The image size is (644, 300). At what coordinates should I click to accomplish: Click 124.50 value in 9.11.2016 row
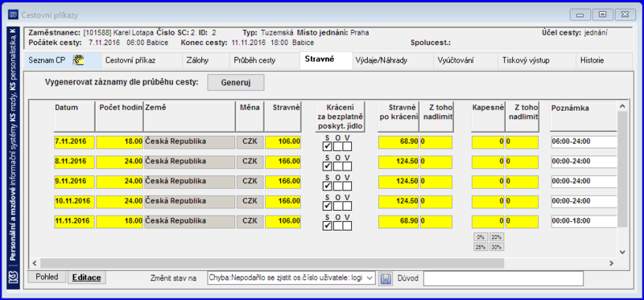coord(398,182)
